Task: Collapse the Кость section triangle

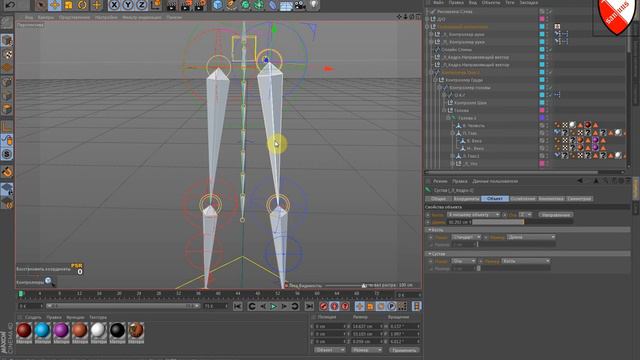Action: pyautogui.click(x=429, y=230)
